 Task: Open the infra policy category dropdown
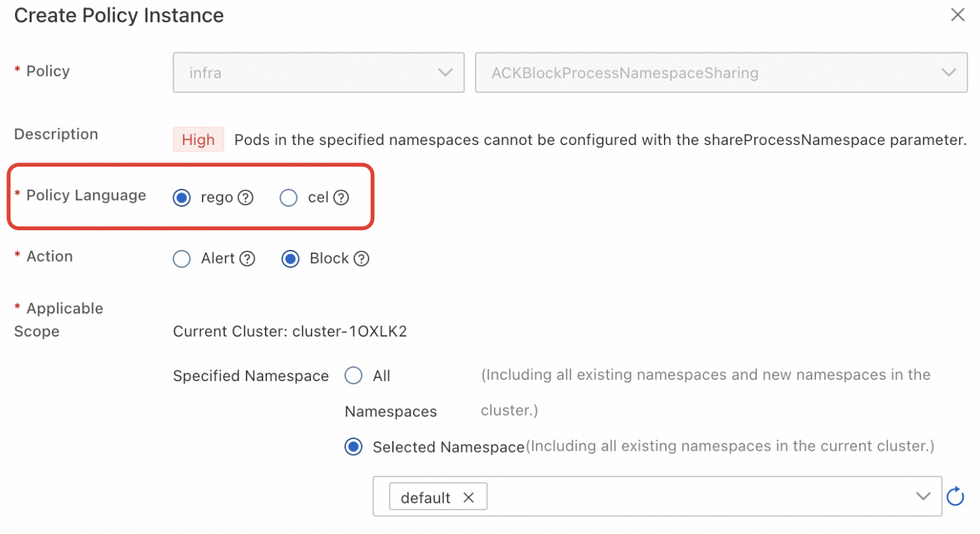[x=319, y=72]
